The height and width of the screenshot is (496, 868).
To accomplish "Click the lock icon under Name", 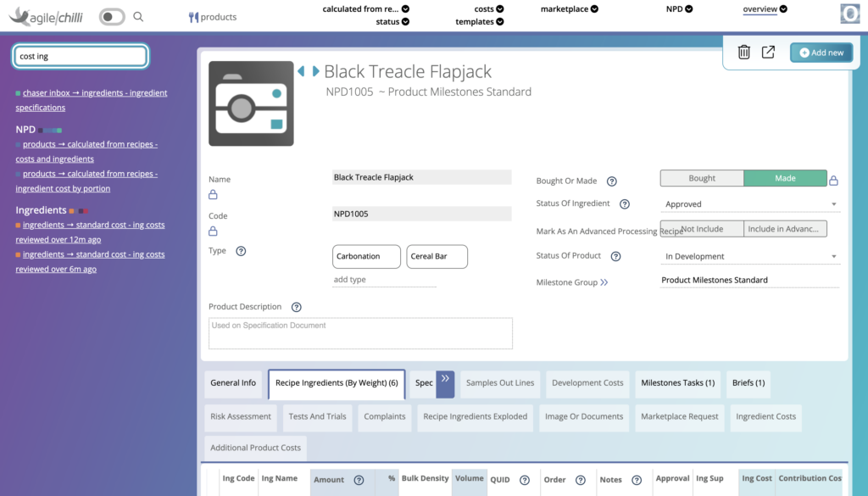I will click(x=213, y=195).
